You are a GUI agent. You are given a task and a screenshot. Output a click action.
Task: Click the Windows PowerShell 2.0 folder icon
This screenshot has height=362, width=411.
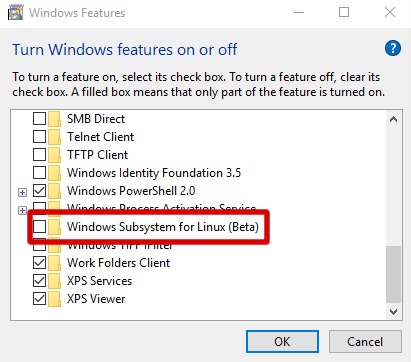[x=54, y=191]
